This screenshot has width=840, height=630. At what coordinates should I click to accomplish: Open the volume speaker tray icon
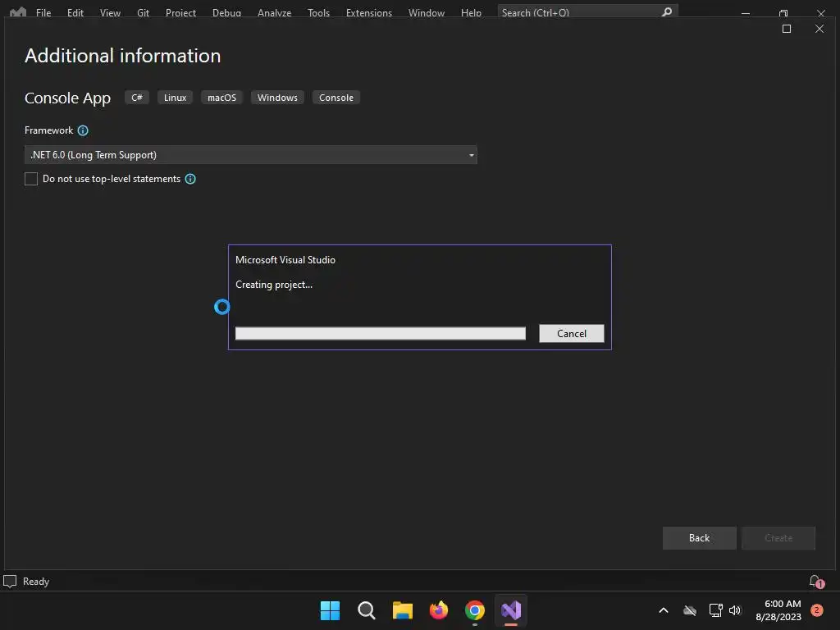tap(735, 610)
